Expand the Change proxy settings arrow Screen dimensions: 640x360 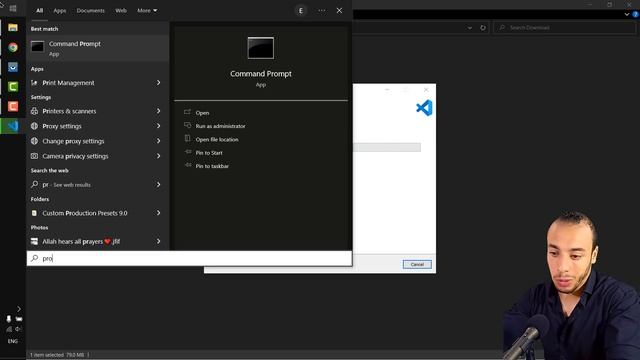click(158, 141)
